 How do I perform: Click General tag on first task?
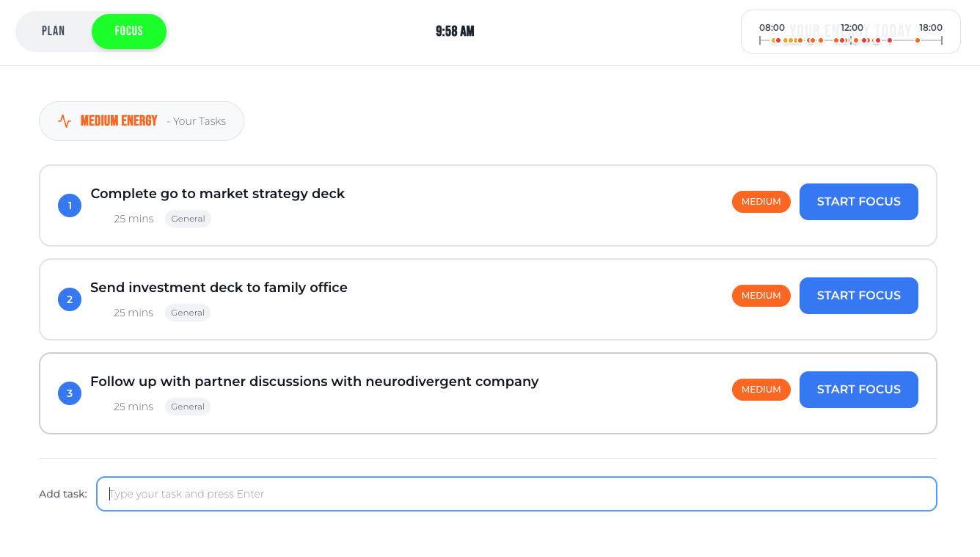(x=188, y=219)
